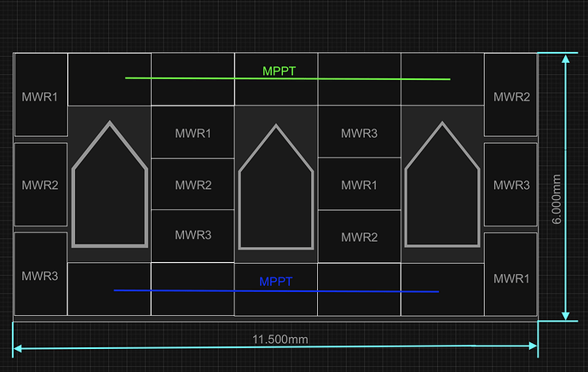The height and width of the screenshot is (372, 588).
Task: Select MWR2 panel in the rightmost column
Action: (x=511, y=96)
